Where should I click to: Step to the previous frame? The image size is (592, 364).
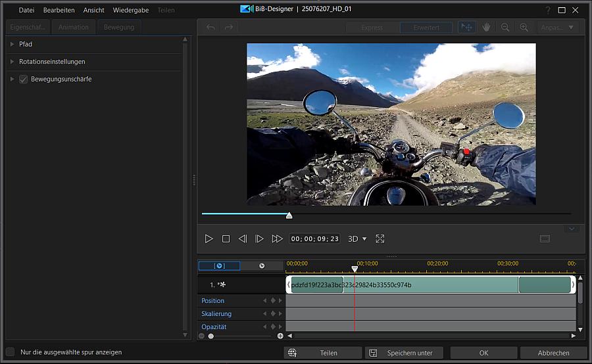[x=243, y=239]
